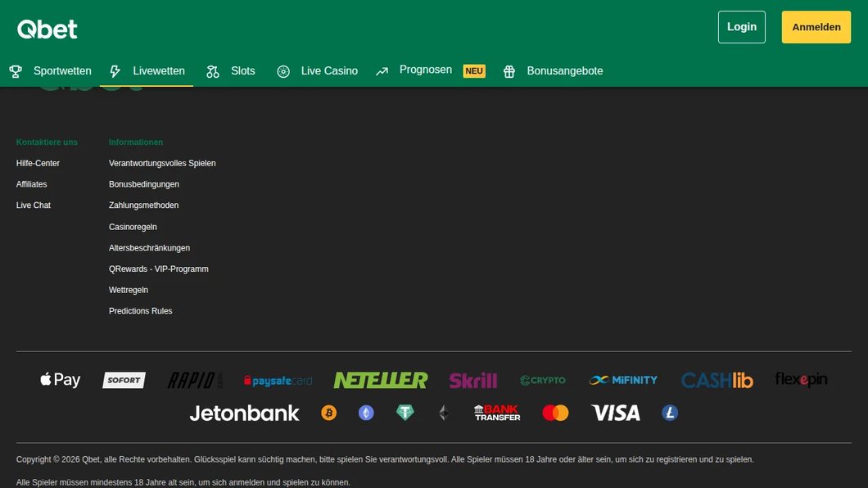
Task: Click the VISA logo
Action: [x=616, y=413]
